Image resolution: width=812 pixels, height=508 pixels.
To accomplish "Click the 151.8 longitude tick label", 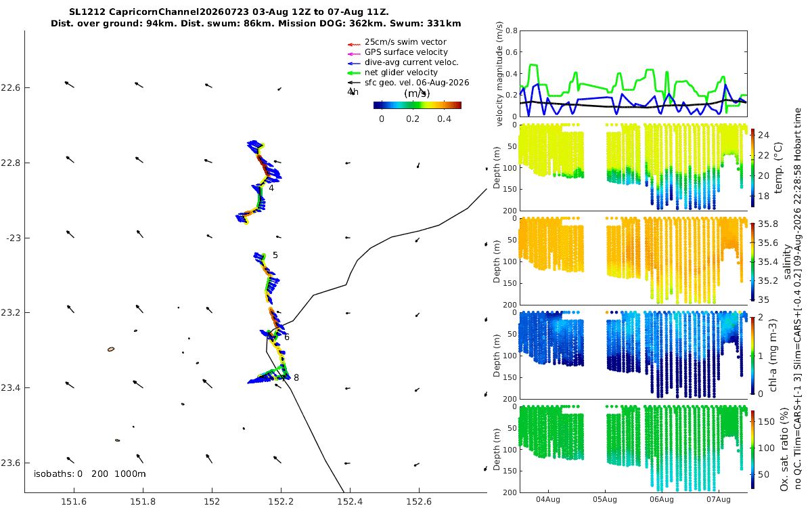I will (143, 502).
